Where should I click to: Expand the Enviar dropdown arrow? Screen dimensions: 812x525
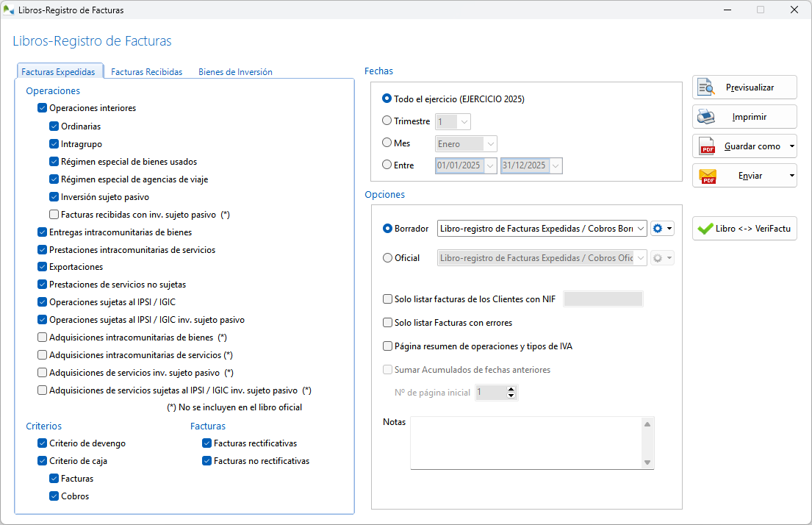point(791,176)
